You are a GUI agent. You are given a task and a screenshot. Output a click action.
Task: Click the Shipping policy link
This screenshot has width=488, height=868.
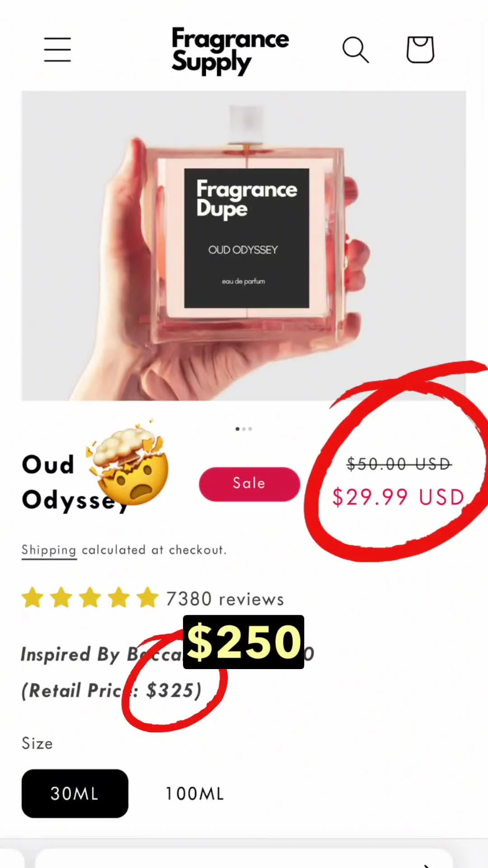[x=49, y=550]
